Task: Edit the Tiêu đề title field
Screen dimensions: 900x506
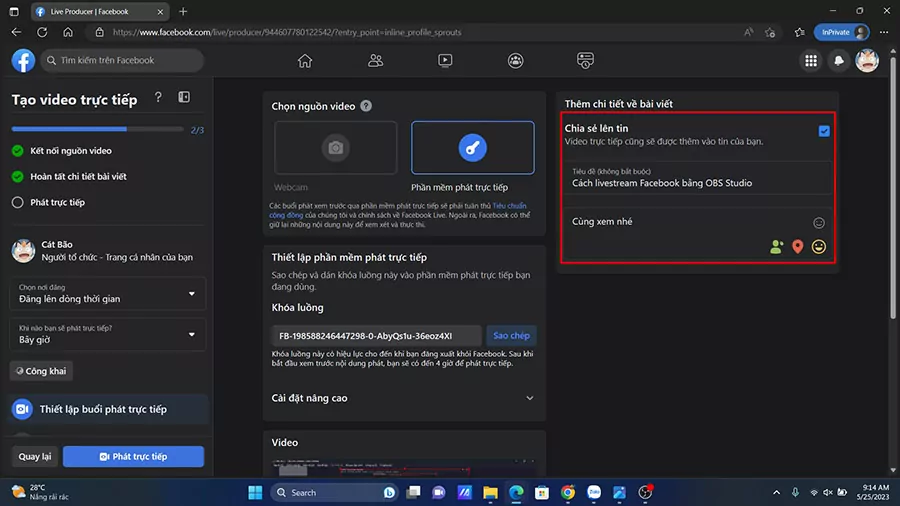Action: point(698,178)
